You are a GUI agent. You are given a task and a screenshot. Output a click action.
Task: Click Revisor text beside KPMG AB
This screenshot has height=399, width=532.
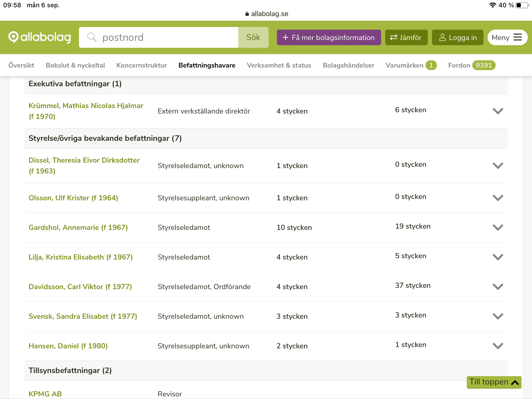pos(170,394)
